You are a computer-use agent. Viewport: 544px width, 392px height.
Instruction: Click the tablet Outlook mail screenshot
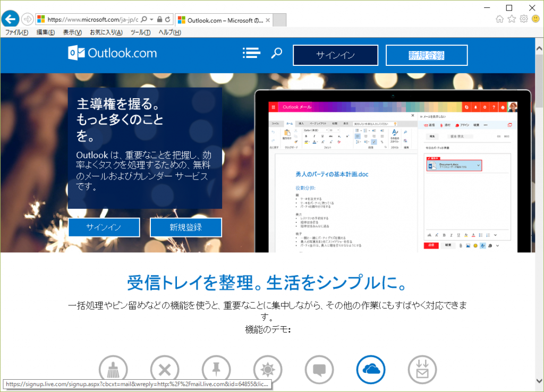[393, 171]
